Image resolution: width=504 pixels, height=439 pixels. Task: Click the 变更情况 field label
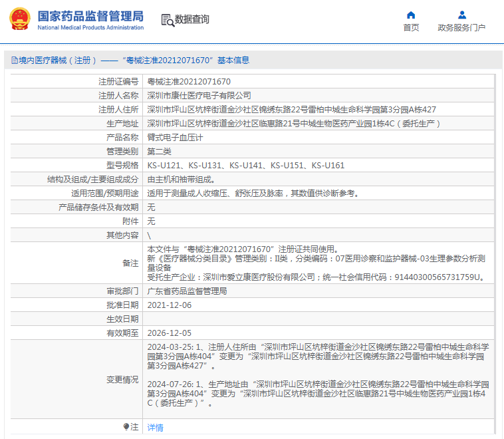pyautogui.click(x=122, y=380)
